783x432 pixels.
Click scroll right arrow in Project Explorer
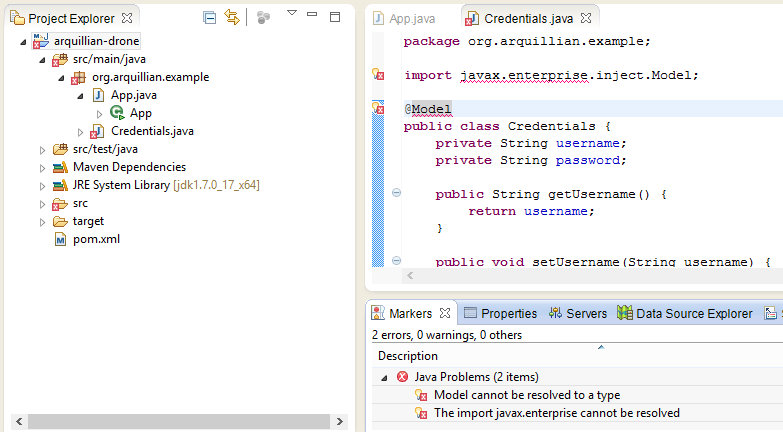coord(340,422)
